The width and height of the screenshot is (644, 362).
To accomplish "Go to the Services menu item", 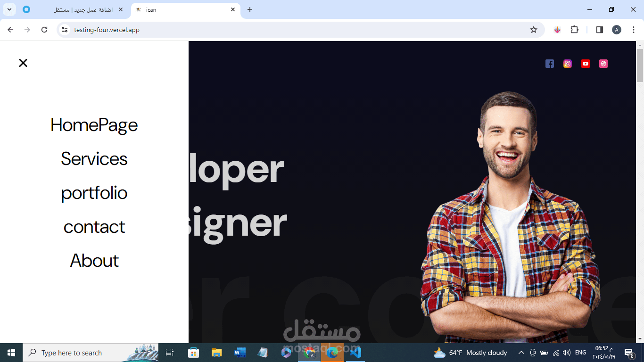I will pyautogui.click(x=94, y=159).
